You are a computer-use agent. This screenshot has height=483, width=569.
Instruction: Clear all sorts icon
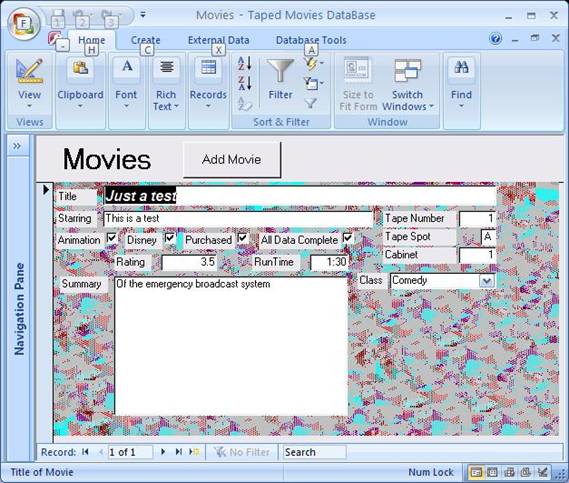pos(245,104)
